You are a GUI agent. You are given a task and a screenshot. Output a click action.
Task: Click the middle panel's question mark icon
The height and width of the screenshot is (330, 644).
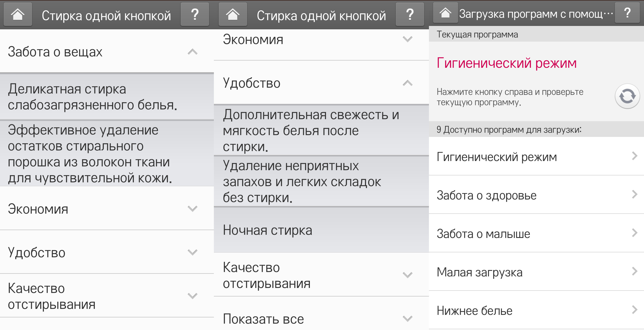point(410,14)
